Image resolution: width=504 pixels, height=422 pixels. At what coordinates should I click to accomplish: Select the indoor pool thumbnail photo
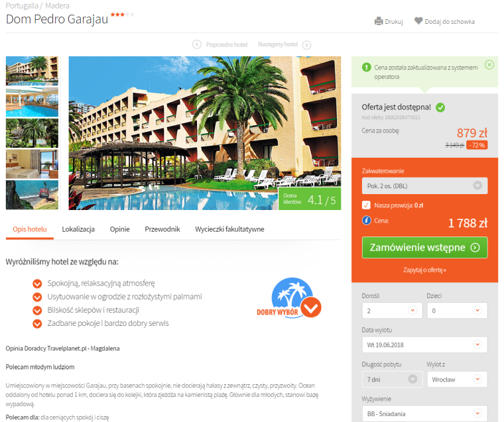point(32,102)
